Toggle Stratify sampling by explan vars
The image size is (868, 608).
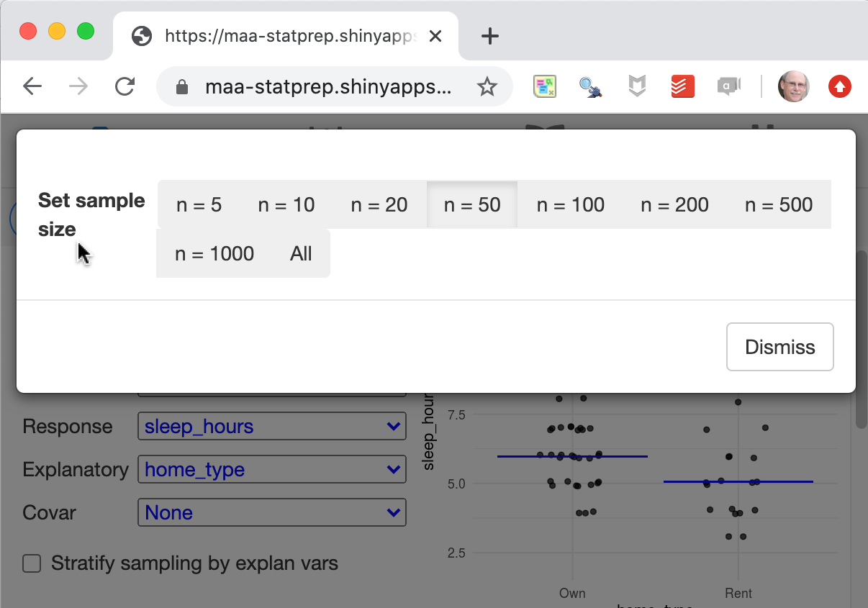32,563
